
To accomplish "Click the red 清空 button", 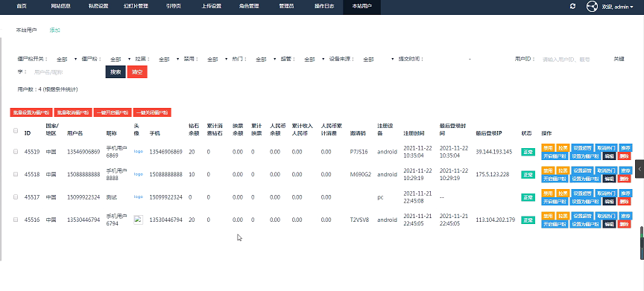I will point(137,71).
